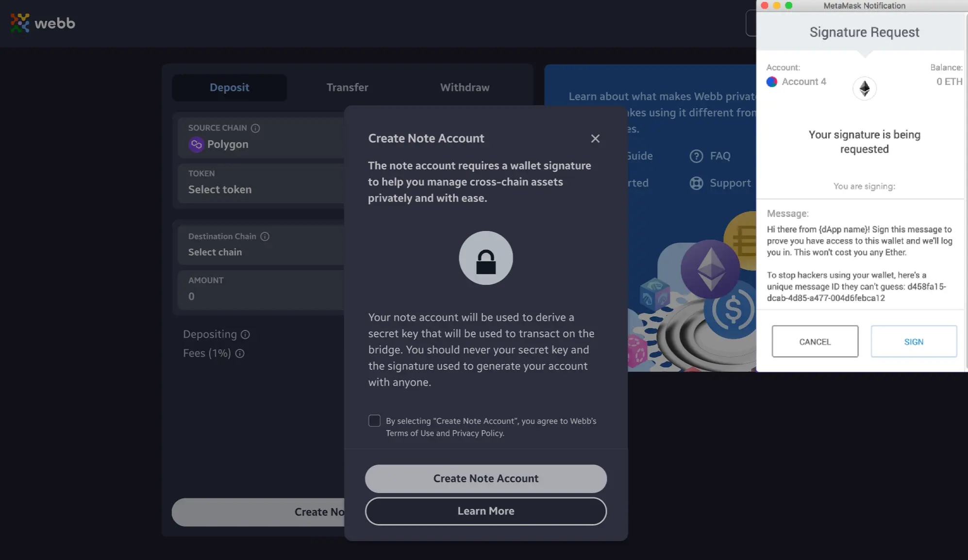Click the info icon next to Source Chain
The width and height of the screenshot is (968, 560).
255,128
